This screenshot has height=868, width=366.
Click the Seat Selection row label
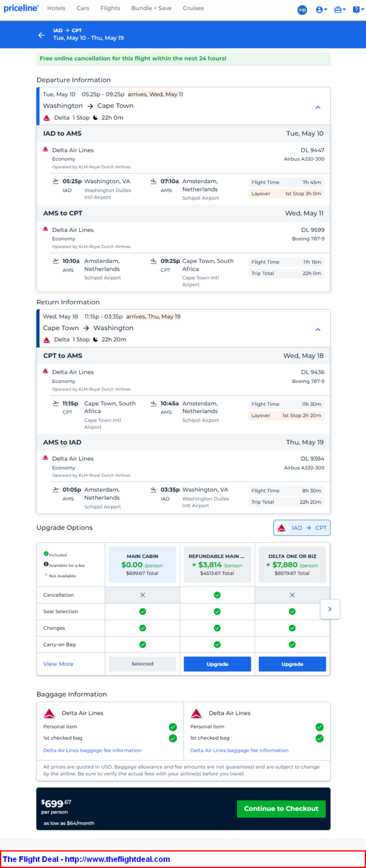pyautogui.click(x=61, y=612)
